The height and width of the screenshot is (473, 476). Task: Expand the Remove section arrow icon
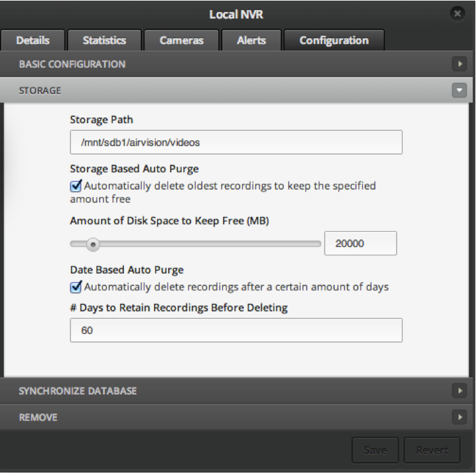(459, 417)
